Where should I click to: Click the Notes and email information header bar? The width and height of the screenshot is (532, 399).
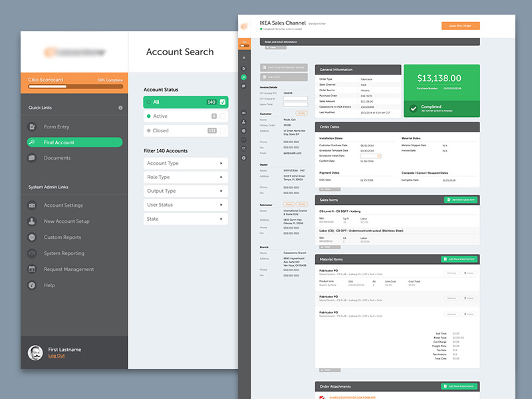coord(370,42)
